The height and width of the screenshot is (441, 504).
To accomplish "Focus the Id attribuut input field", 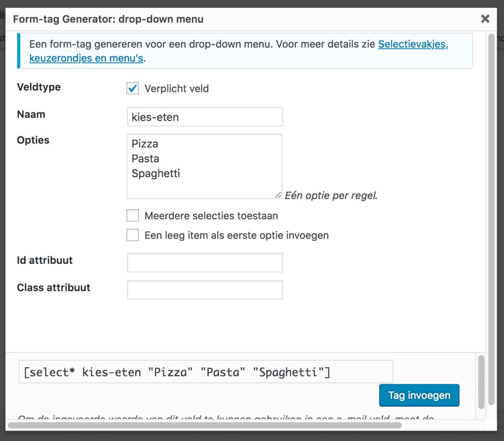I will pyautogui.click(x=205, y=263).
